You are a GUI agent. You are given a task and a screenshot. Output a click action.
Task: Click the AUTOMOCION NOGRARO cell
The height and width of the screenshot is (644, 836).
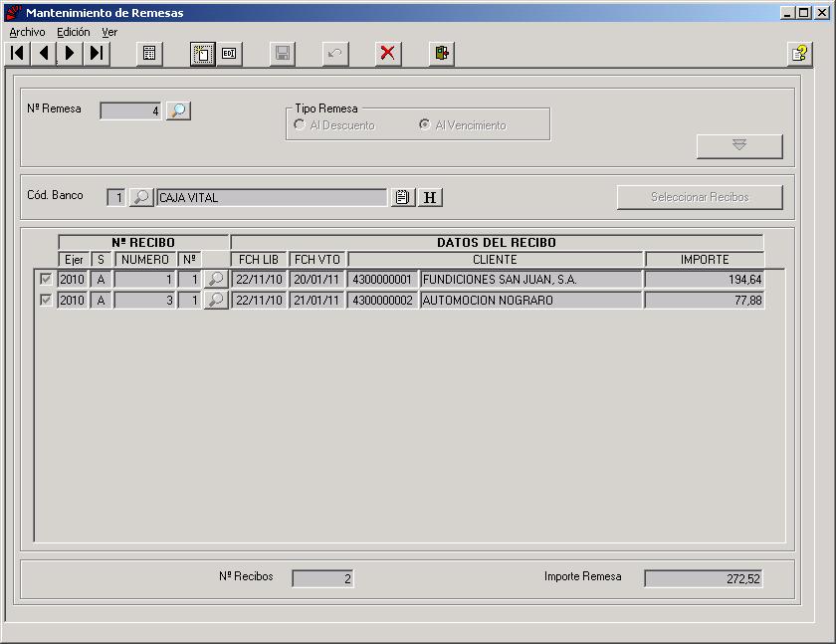coord(530,301)
